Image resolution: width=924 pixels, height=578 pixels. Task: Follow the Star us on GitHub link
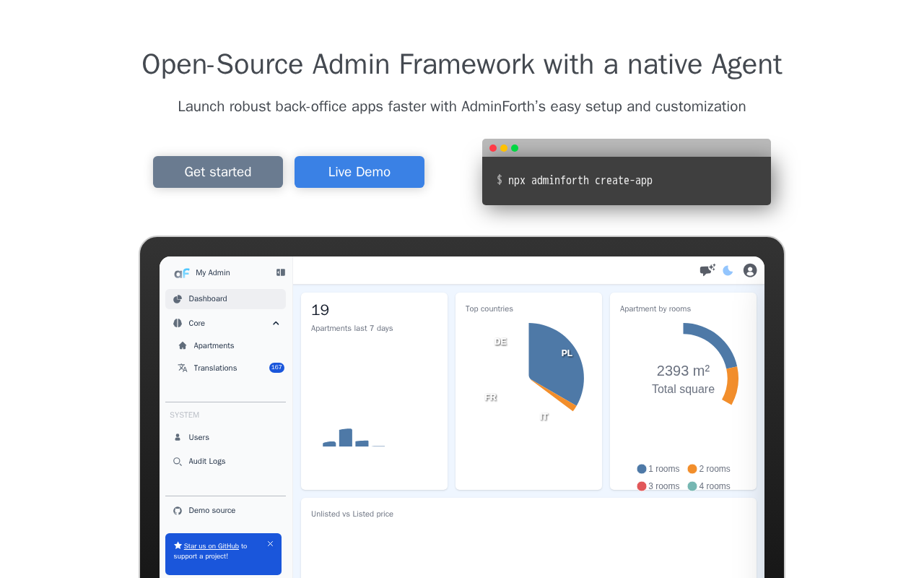pos(212,546)
